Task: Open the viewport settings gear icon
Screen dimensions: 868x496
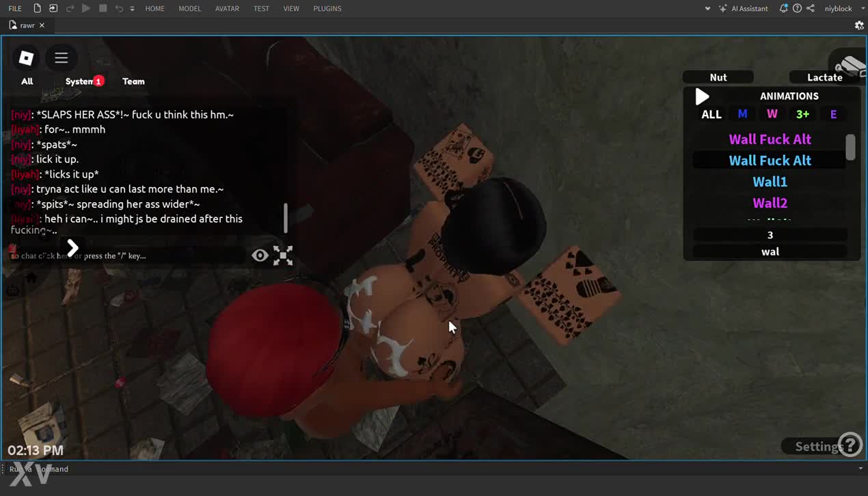Action: point(859,25)
